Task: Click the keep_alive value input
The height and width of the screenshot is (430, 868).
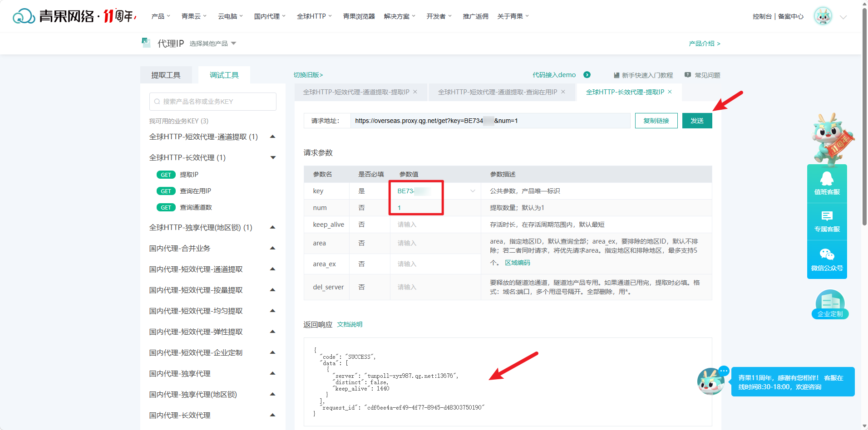Action: click(435, 225)
